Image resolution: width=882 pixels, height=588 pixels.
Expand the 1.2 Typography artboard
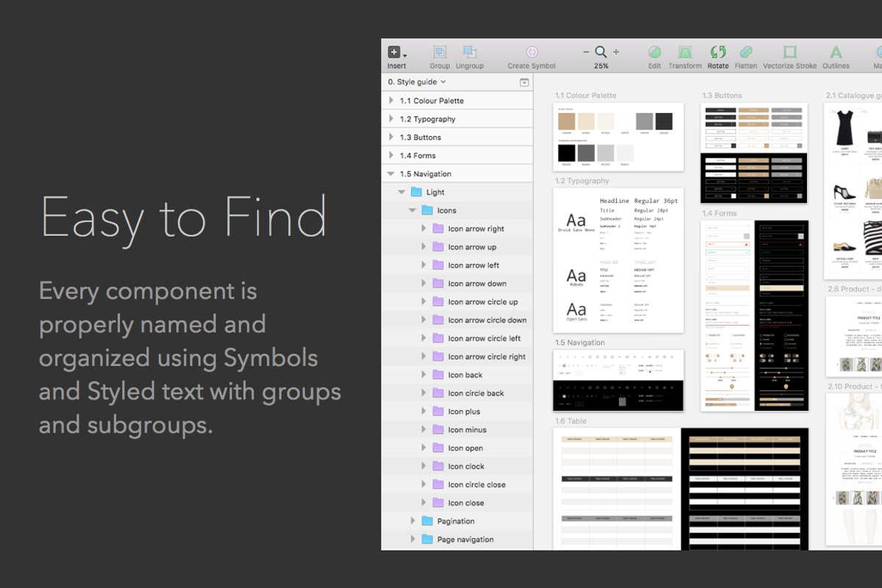(391, 119)
